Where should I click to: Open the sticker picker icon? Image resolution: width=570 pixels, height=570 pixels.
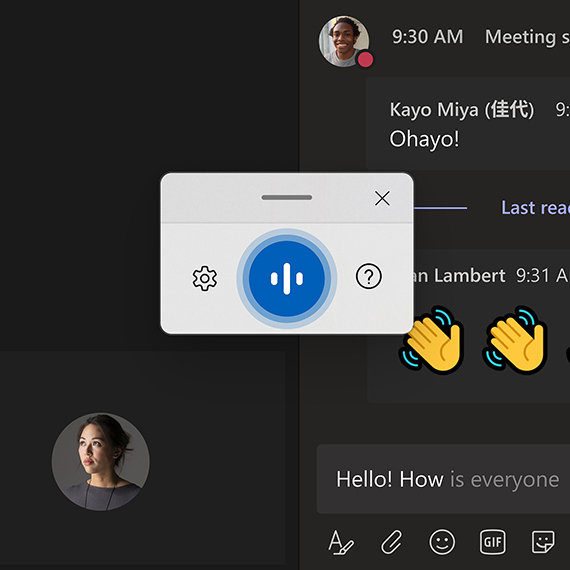click(543, 542)
